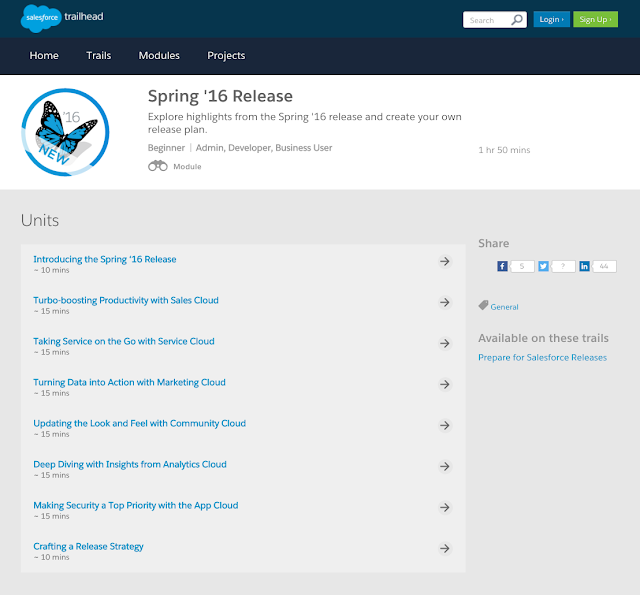Open arrow for Making Security a Top Priority
The height and width of the screenshot is (595, 640).
(x=445, y=508)
